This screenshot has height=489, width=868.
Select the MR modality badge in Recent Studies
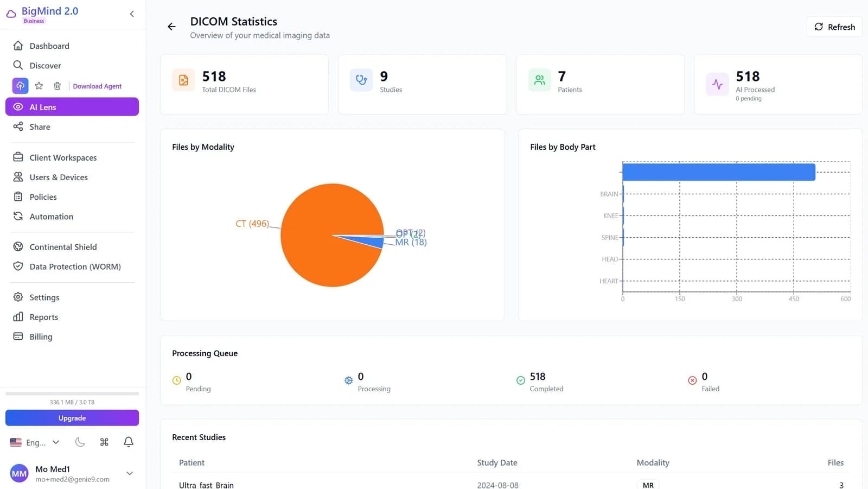(648, 485)
